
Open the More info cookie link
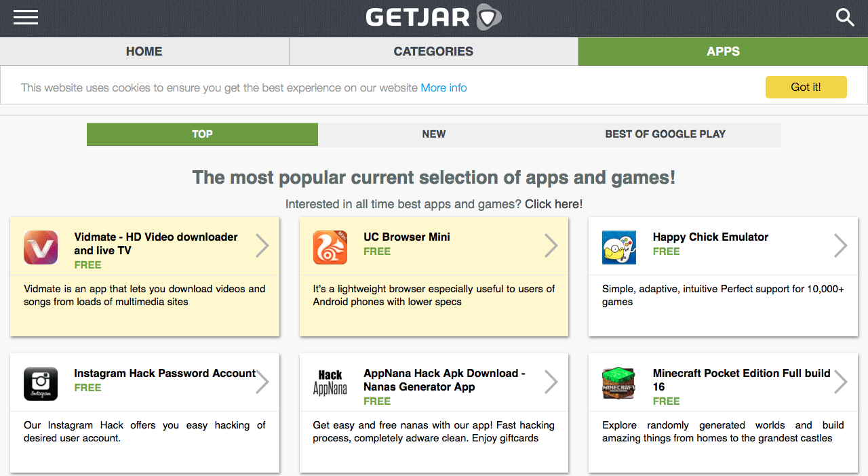[443, 87]
